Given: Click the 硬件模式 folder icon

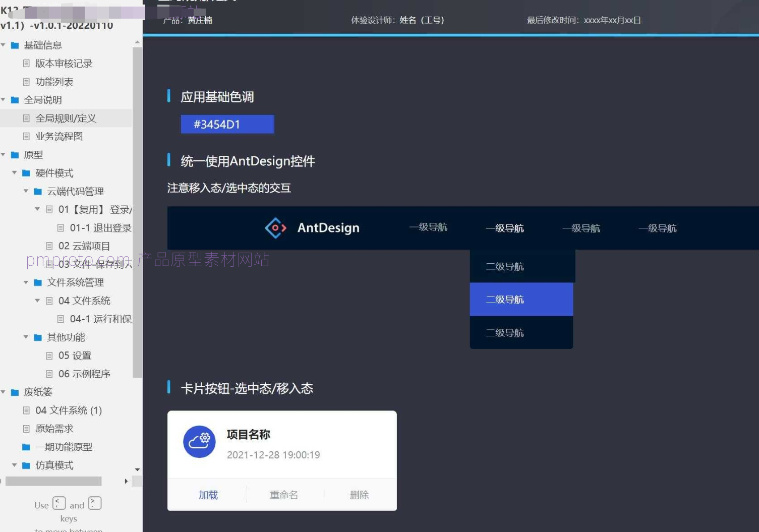Looking at the screenshot, I should 26,173.
